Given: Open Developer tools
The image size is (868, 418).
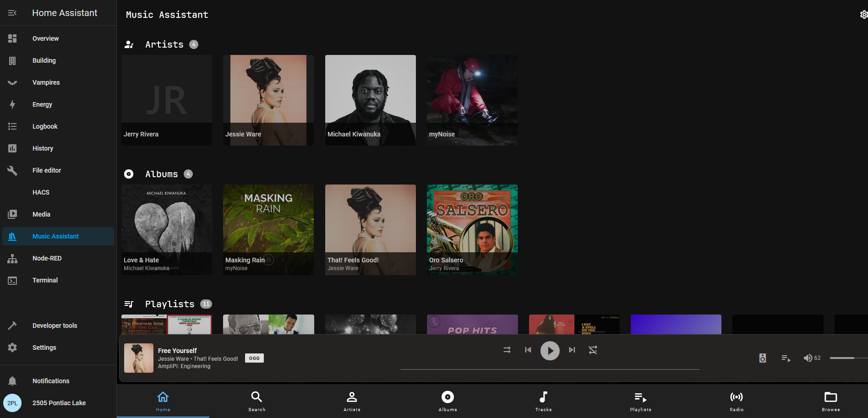Looking at the screenshot, I should coord(58,326).
